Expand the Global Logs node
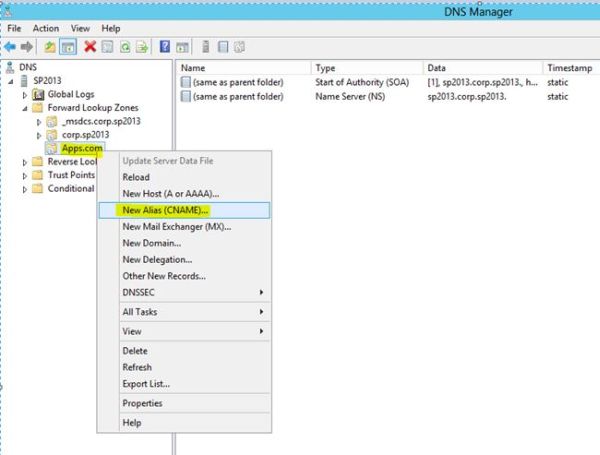The height and width of the screenshot is (455, 600). point(25,95)
